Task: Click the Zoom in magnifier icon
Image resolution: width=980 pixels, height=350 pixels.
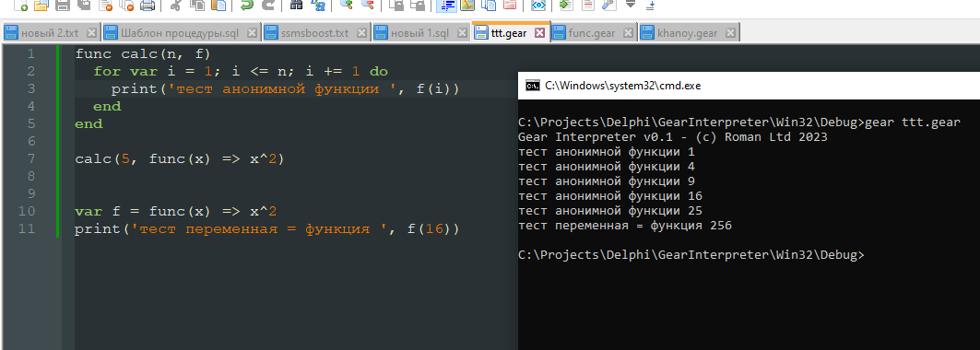Action: (x=347, y=6)
